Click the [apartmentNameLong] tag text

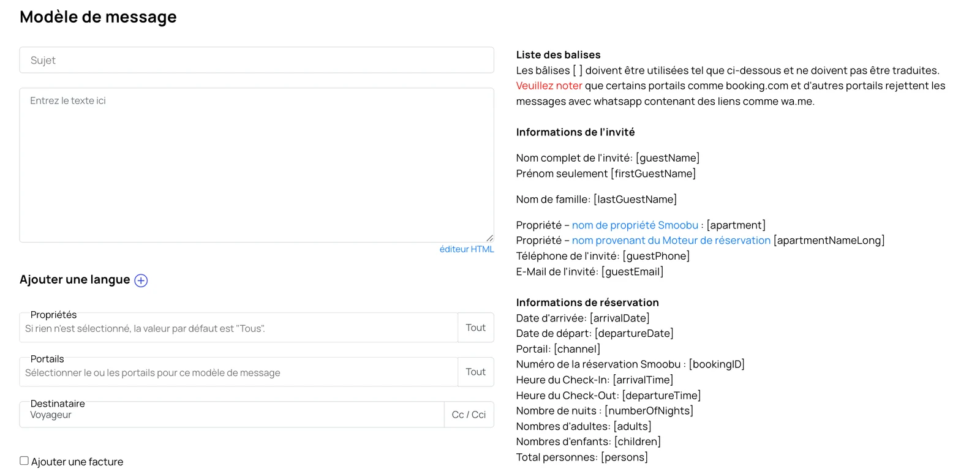(829, 241)
